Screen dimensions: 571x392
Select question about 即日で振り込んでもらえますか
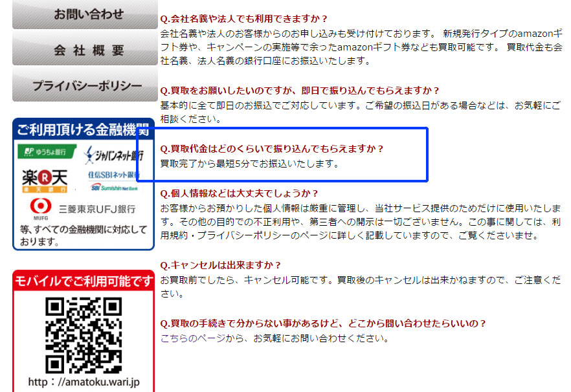(x=300, y=91)
